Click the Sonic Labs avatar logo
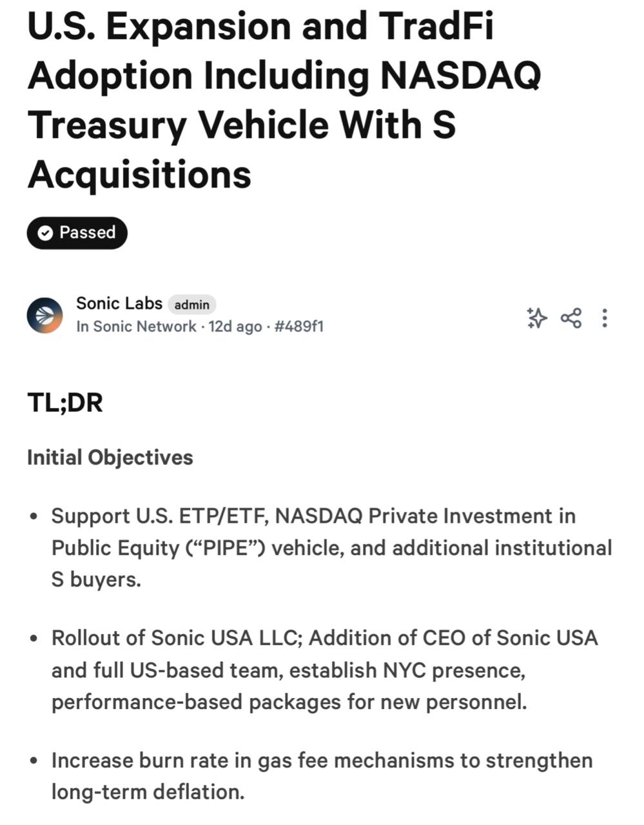The width and height of the screenshot is (644, 825). click(x=45, y=315)
